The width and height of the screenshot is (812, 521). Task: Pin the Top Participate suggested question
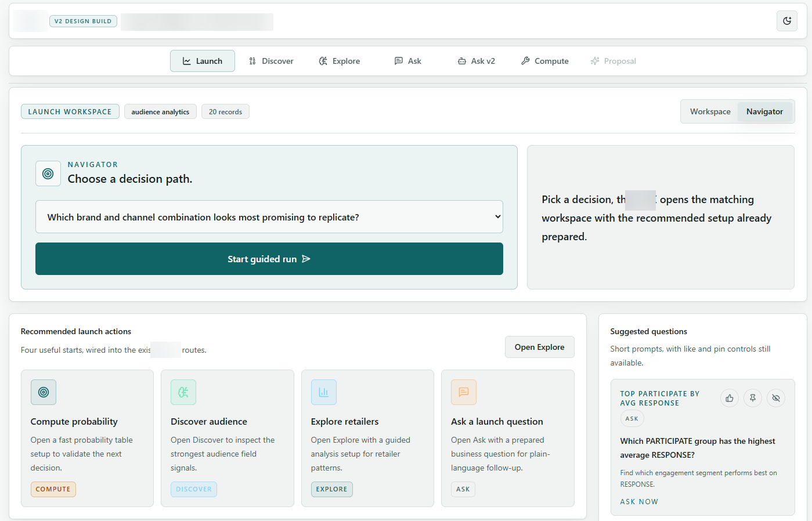[753, 398]
